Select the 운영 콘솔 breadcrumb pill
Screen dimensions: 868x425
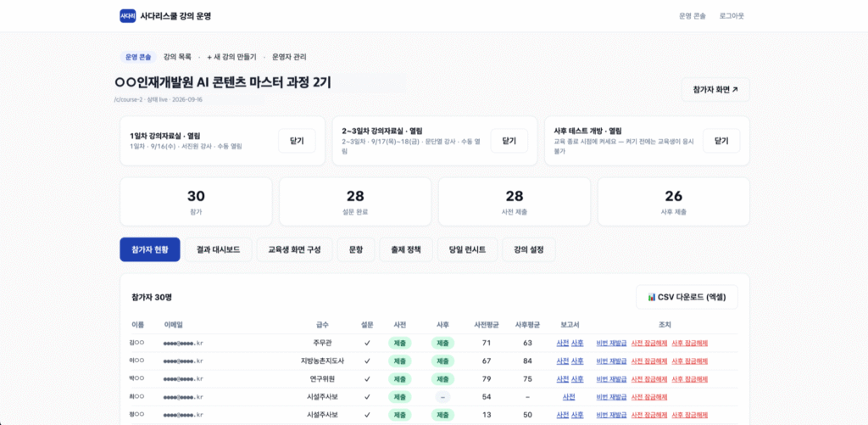pos(138,57)
